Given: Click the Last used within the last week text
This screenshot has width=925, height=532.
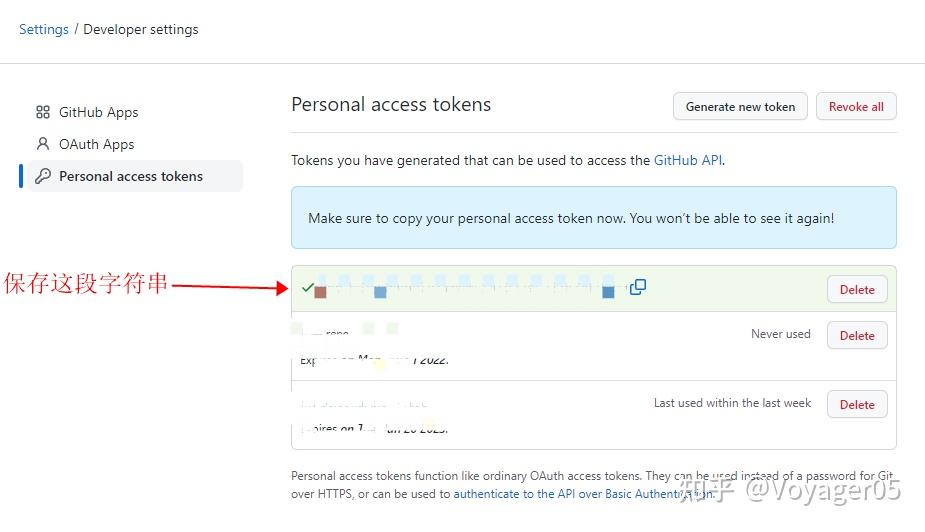Looking at the screenshot, I should click(732, 403).
